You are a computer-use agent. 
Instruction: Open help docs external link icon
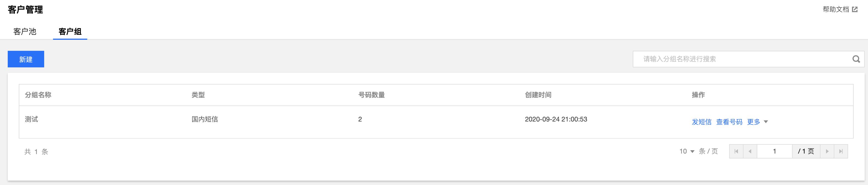(x=855, y=9)
